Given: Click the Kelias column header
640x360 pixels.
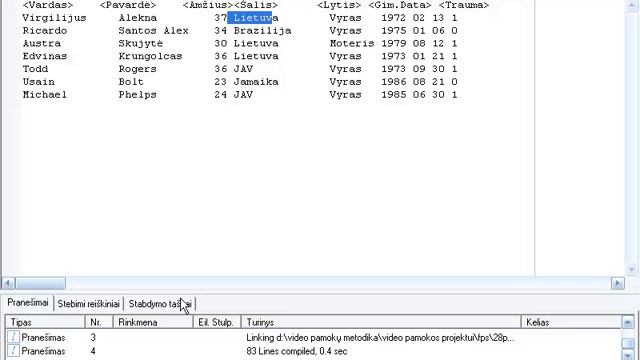Looking at the screenshot, I should (x=571, y=322).
